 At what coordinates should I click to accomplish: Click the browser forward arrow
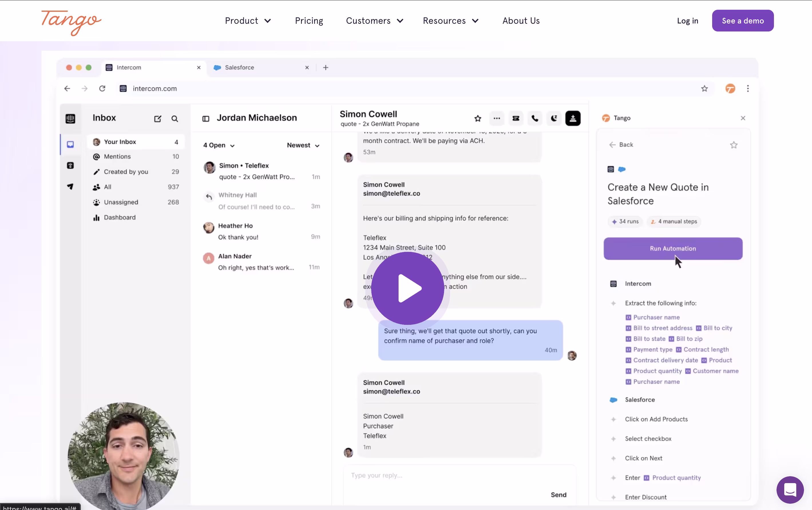coord(84,88)
